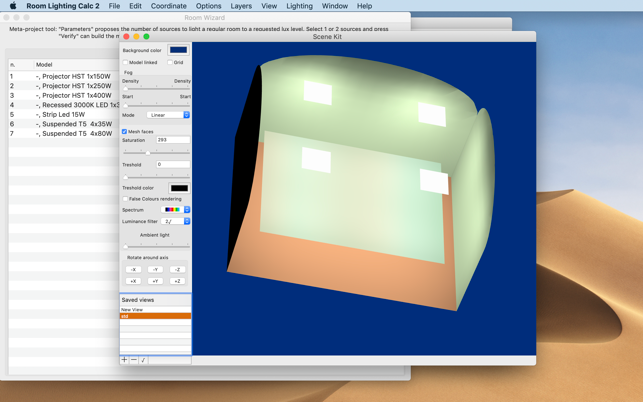This screenshot has width=643, height=402.
Task: Open the Treshold color swatch
Action: click(x=179, y=188)
